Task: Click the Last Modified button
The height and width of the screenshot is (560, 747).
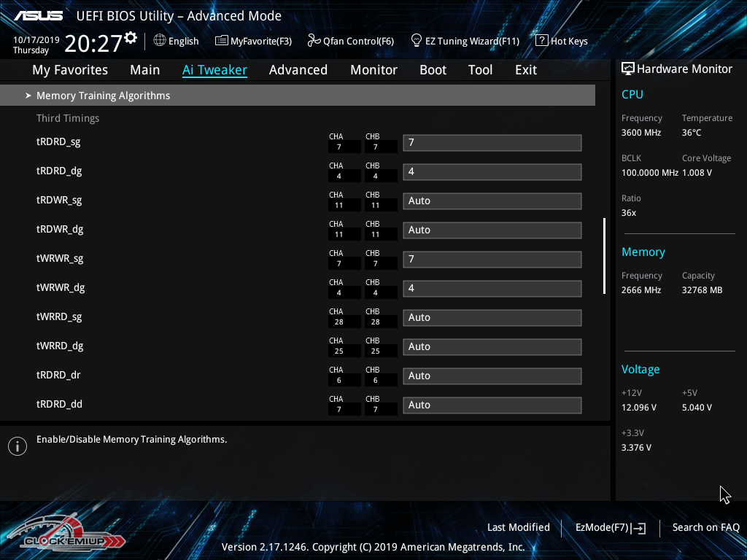Action: click(518, 527)
